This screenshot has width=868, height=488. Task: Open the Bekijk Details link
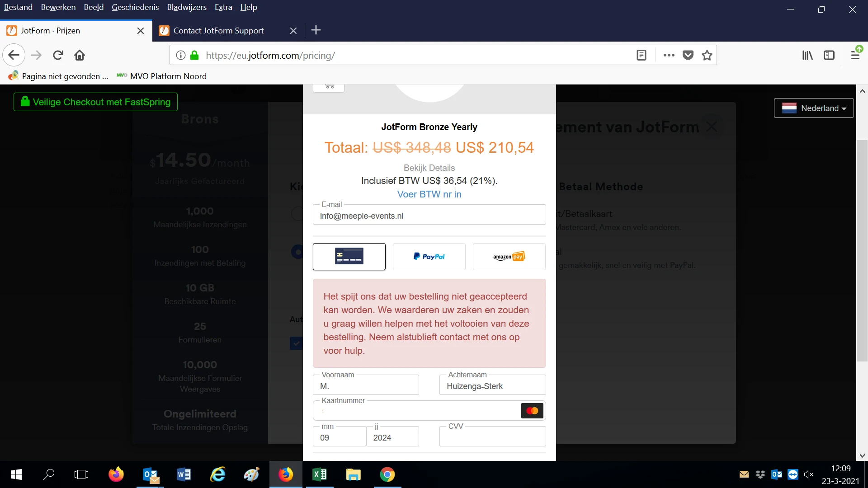click(429, 168)
